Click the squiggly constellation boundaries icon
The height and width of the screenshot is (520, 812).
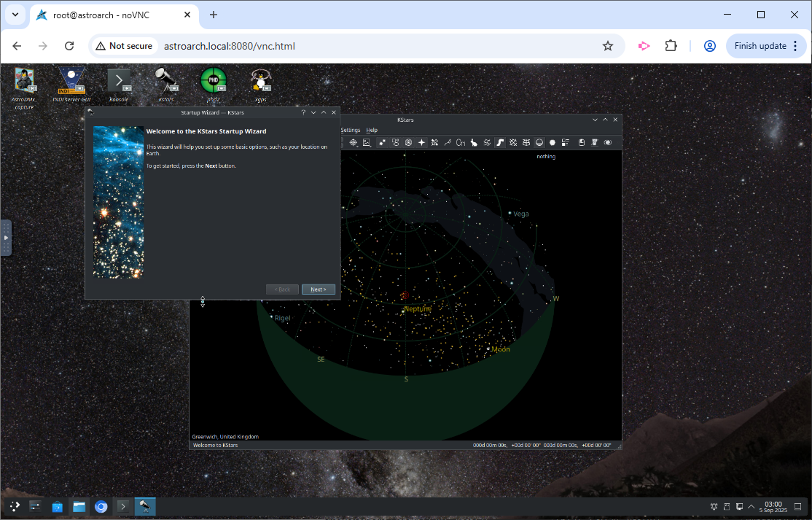487,142
